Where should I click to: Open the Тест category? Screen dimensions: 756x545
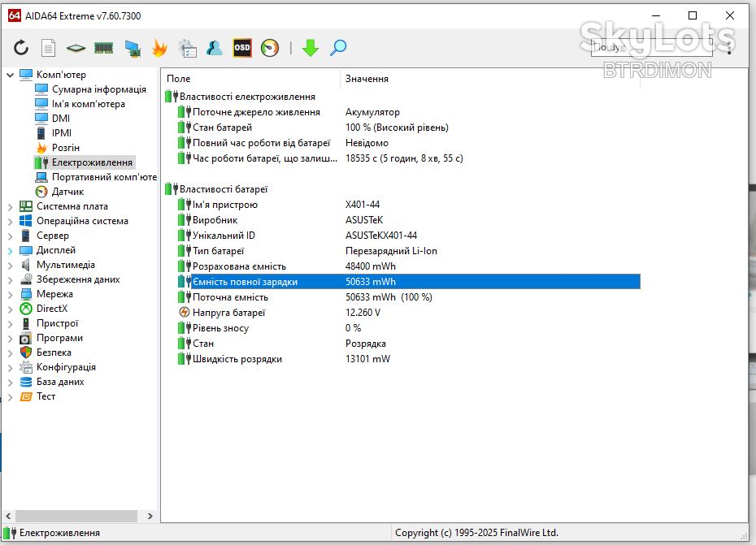46,396
